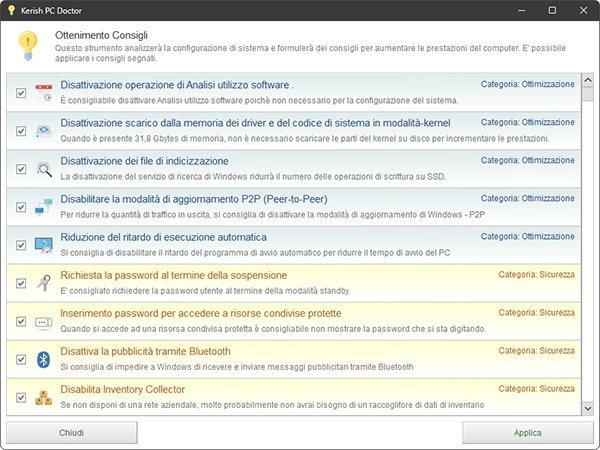Click the scrollbar up arrow
The width and height of the screenshot is (600, 450).
point(587,80)
